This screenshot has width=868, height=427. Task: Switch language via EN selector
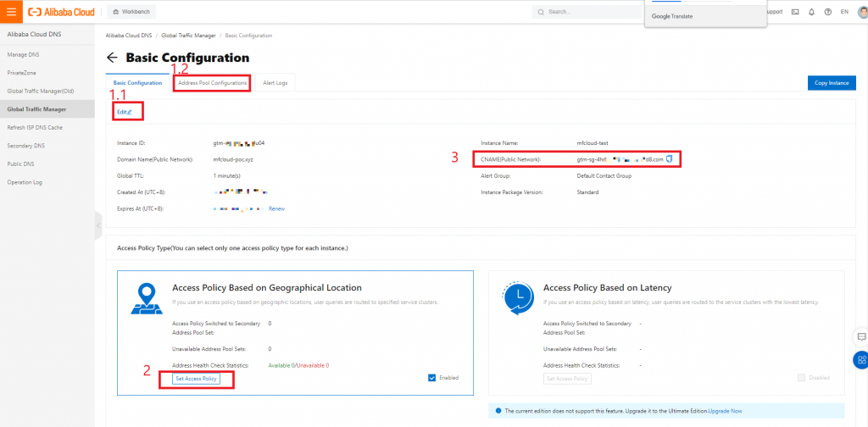[844, 12]
